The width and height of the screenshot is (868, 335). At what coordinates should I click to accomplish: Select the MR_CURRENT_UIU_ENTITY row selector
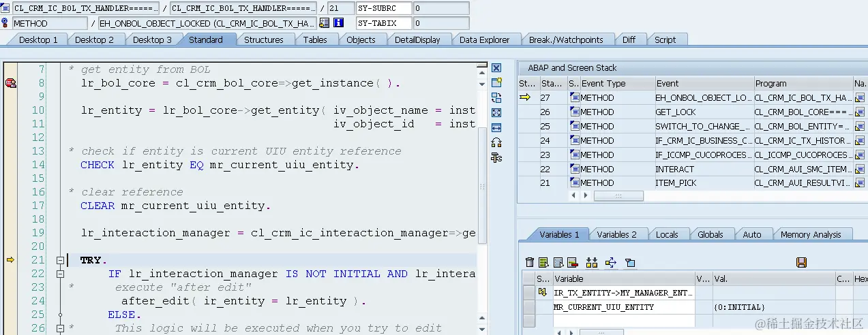[529, 307]
